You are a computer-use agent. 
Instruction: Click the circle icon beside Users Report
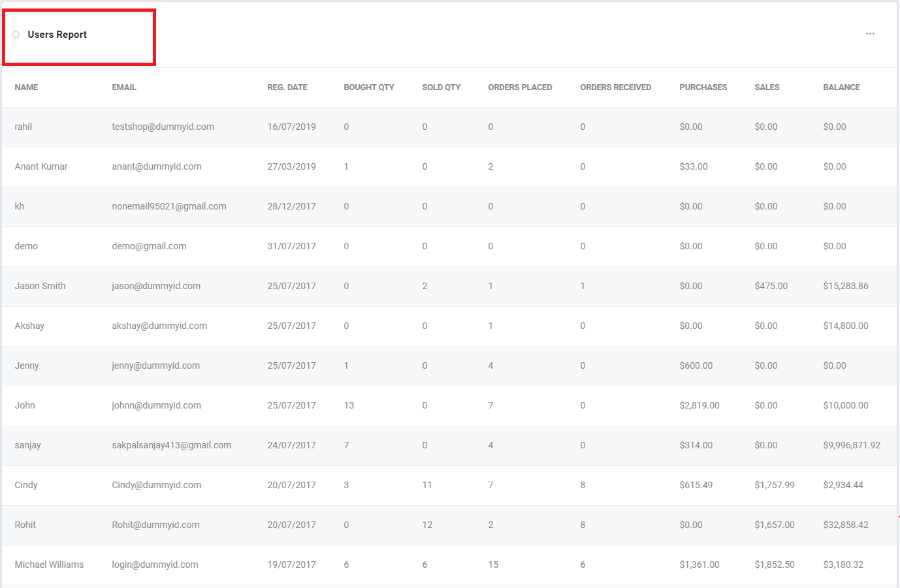(16, 35)
